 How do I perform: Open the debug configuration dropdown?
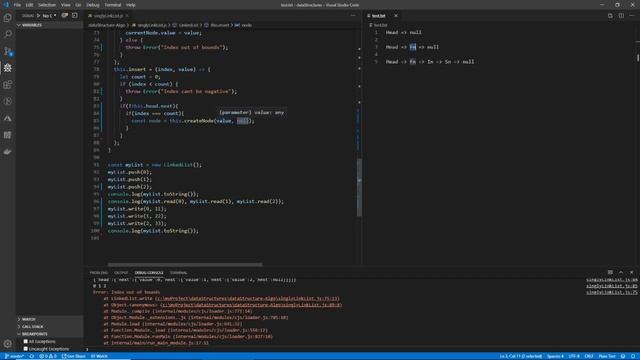49,16
